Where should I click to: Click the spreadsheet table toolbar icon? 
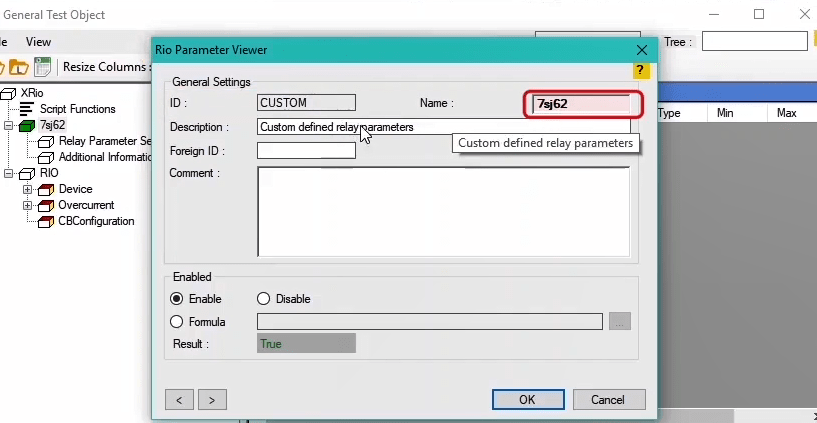pyautogui.click(x=43, y=67)
